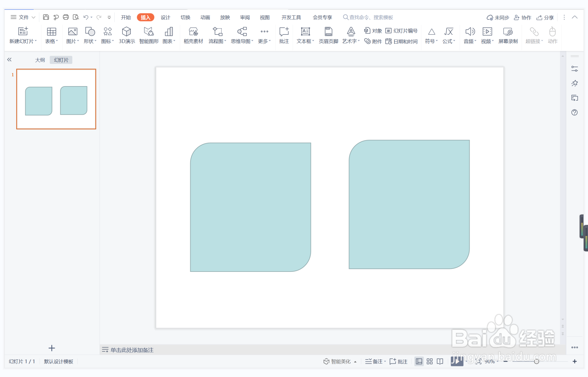Expand the undo history dropdown arrow
The image size is (588, 377).
92,17
